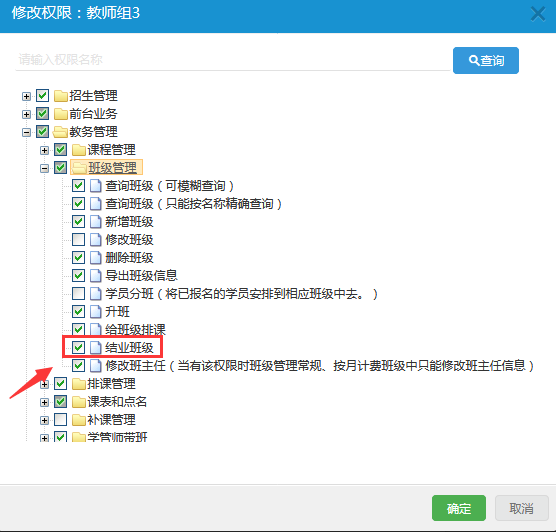The image size is (556, 532).
Task: Click the 排课管理 folder icon
Action: pos(79,384)
